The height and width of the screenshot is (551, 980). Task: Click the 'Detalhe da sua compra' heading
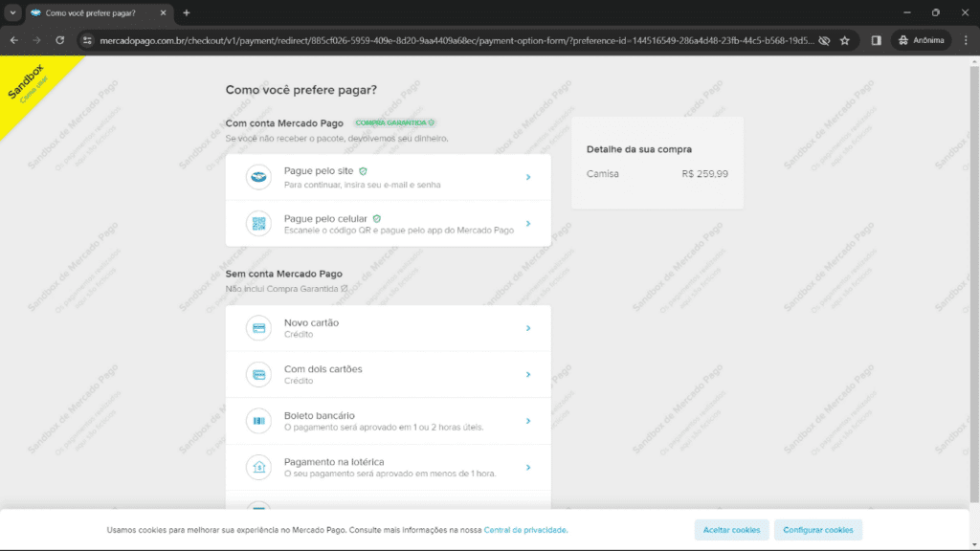638,149
